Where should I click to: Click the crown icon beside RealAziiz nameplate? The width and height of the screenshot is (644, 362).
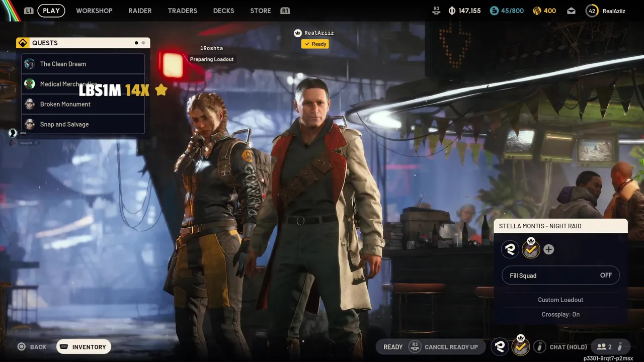[297, 33]
